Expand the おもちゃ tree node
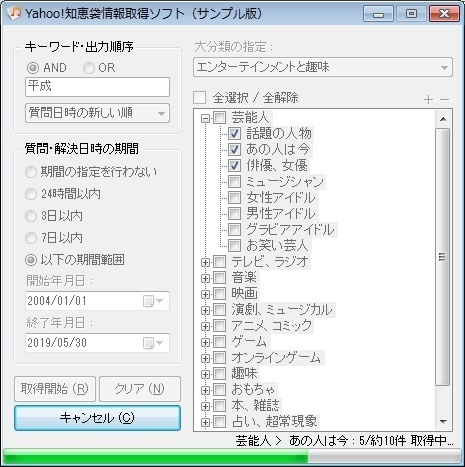Screen dimensions: 465x467 (x=205, y=390)
